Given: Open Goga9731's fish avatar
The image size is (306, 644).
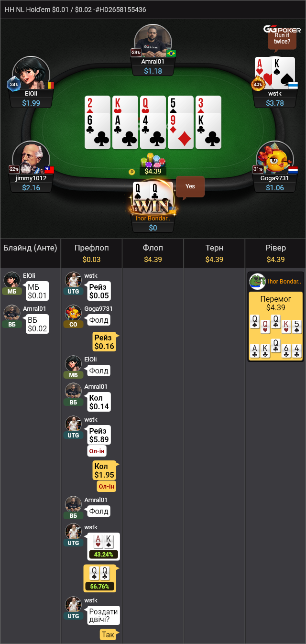Looking at the screenshot, I should [274, 158].
